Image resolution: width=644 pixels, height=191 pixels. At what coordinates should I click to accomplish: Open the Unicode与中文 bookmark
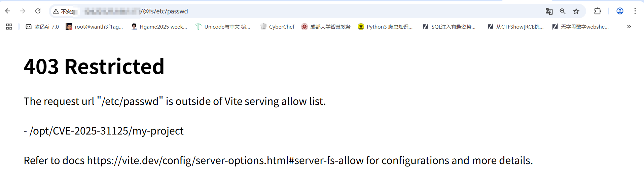(223, 27)
